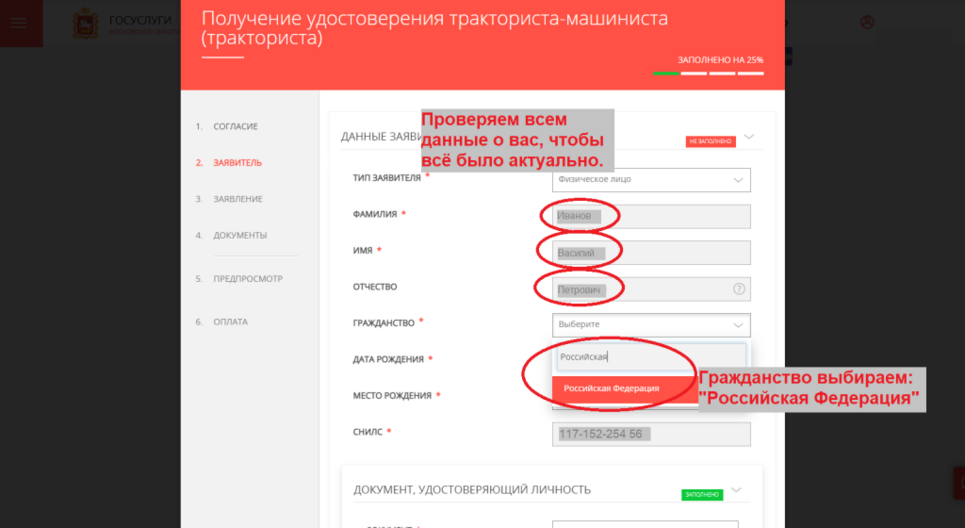Switch to step 5 'Предпросмотр'
The height and width of the screenshot is (528, 965).
click(x=248, y=279)
